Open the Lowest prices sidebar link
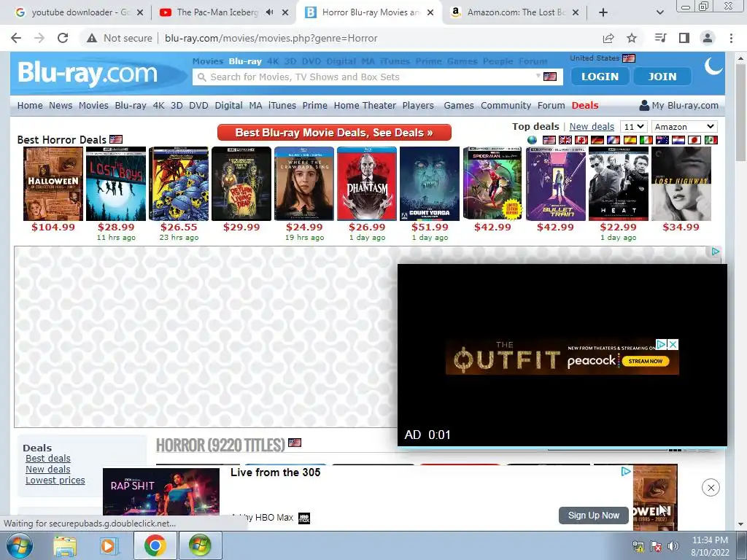 (x=55, y=480)
